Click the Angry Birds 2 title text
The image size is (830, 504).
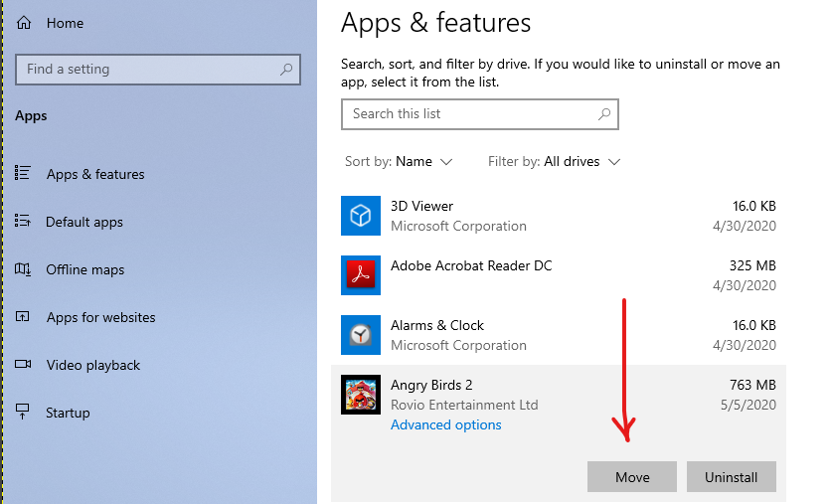pyautogui.click(x=431, y=385)
